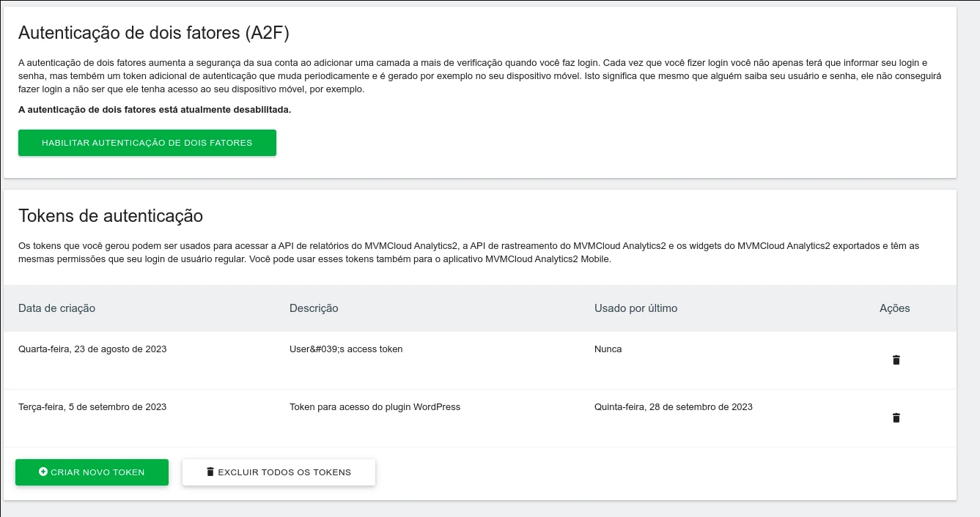Click the Quinta-feira, 28 de setembro last-used cell
The height and width of the screenshot is (517, 980).
click(x=673, y=407)
